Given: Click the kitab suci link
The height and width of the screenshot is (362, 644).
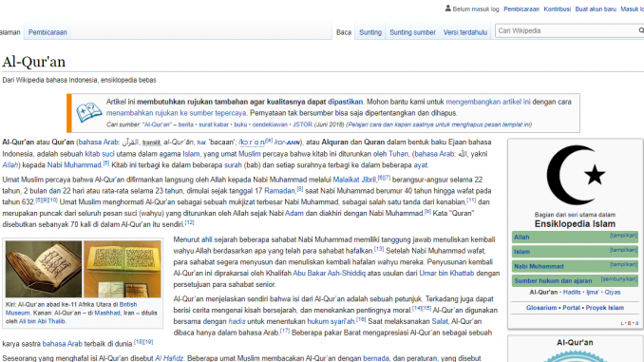Looking at the screenshot, I should [100, 154].
